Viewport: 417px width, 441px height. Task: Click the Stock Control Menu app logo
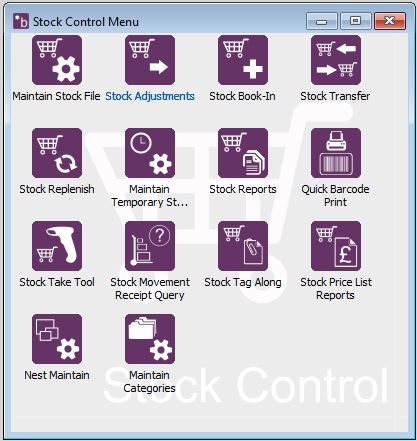(21, 22)
